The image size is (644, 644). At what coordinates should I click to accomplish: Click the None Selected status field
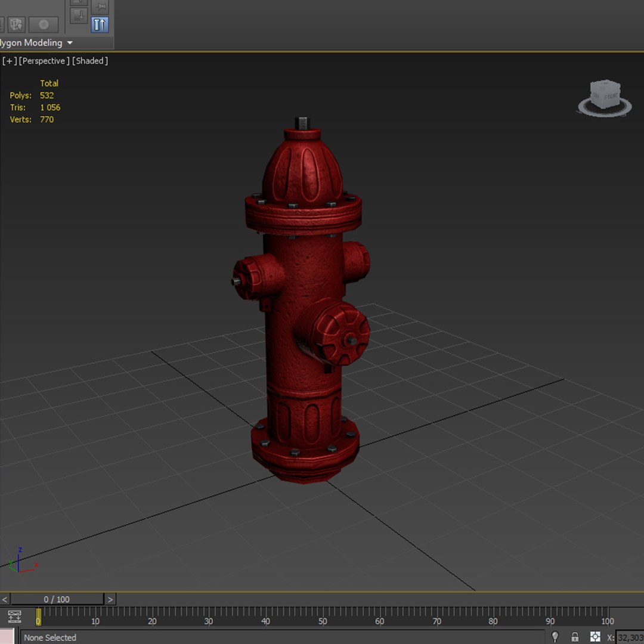283,637
